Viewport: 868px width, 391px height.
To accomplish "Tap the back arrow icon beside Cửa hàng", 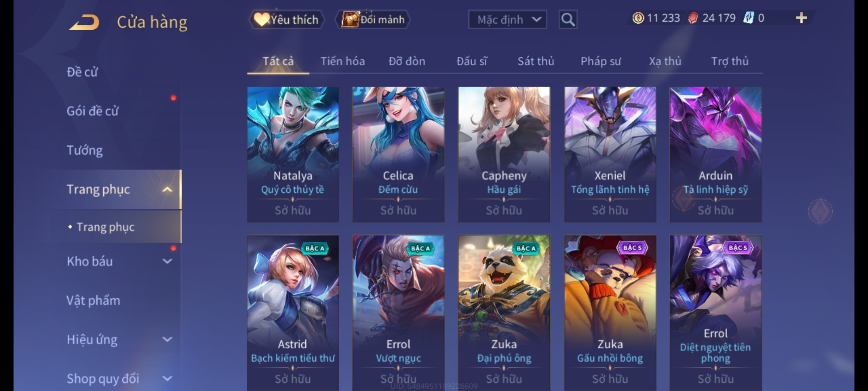I will click(x=85, y=22).
